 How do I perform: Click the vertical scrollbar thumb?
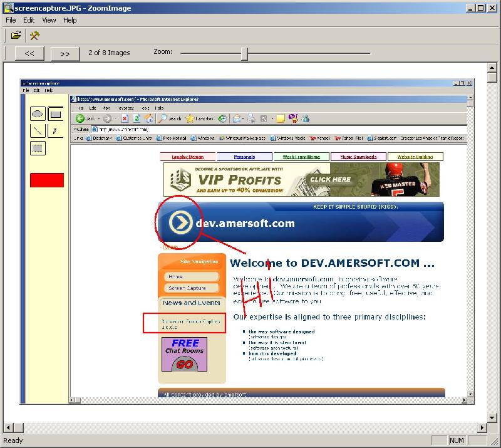tap(492, 77)
